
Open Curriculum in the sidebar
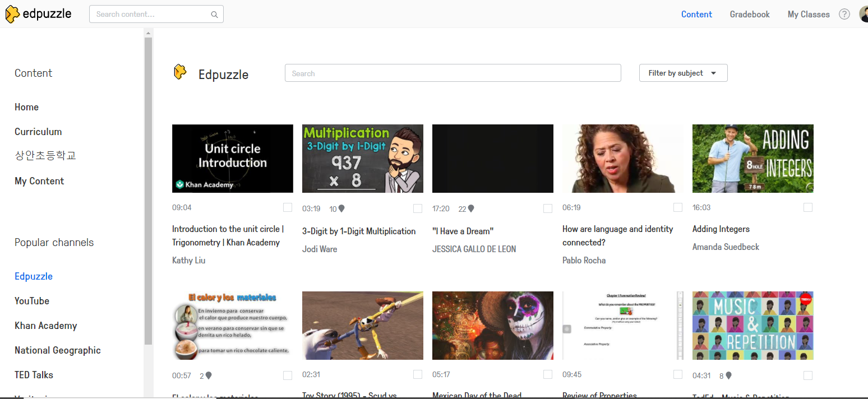tap(38, 132)
